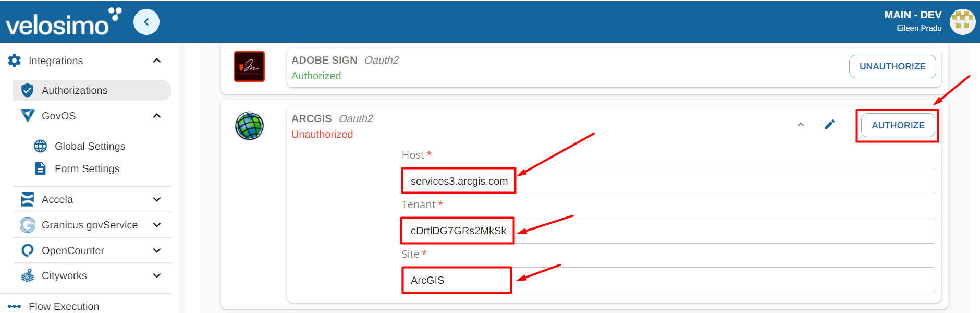The image size is (980, 313).
Task: Open the Eileen Prado user avatar
Action: click(x=962, y=22)
